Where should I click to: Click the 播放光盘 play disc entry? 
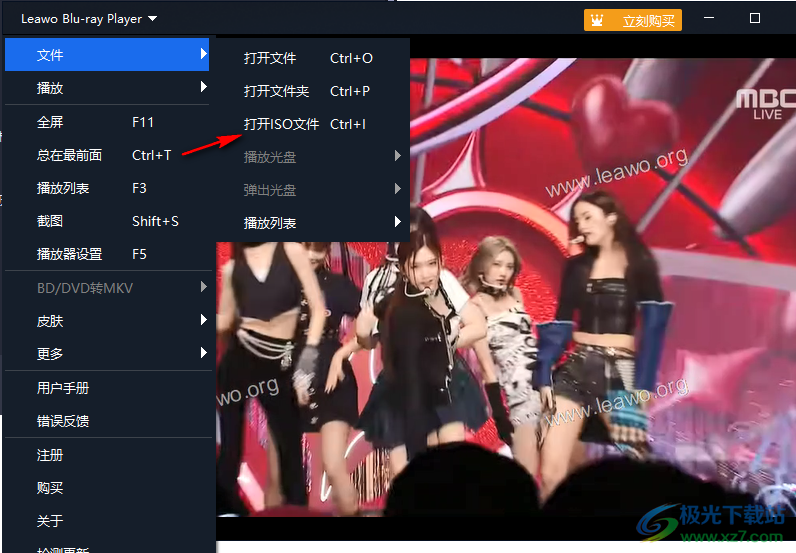click(x=313, y=157)
